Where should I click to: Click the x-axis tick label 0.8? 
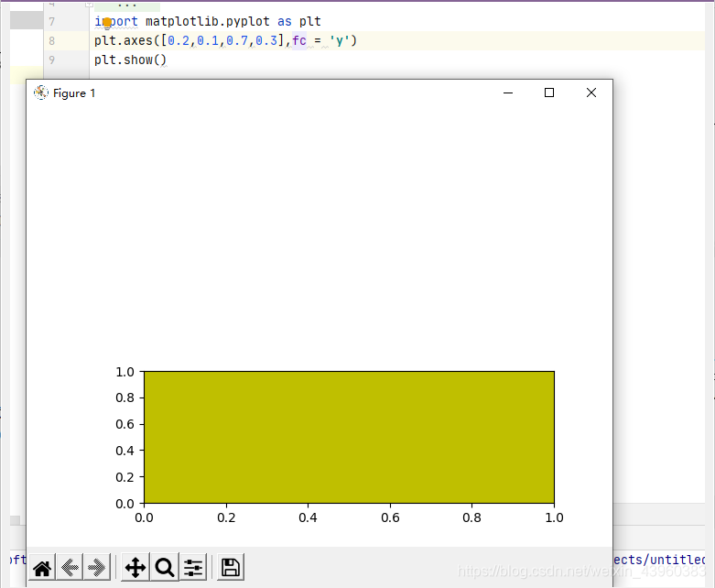pos(471,517)
